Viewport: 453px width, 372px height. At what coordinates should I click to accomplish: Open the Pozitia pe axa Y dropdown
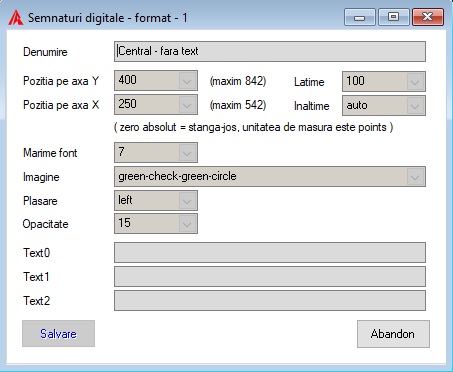pyautogui.click(x=187, y=80)
